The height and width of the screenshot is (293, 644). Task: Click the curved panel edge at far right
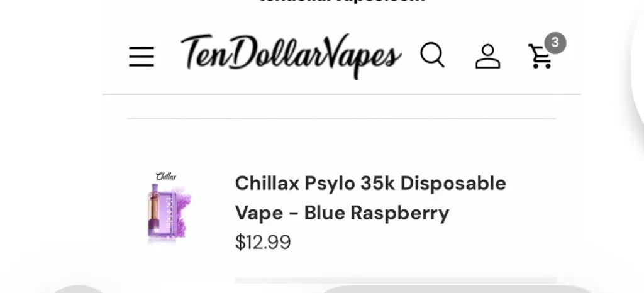tap(638, 62)
